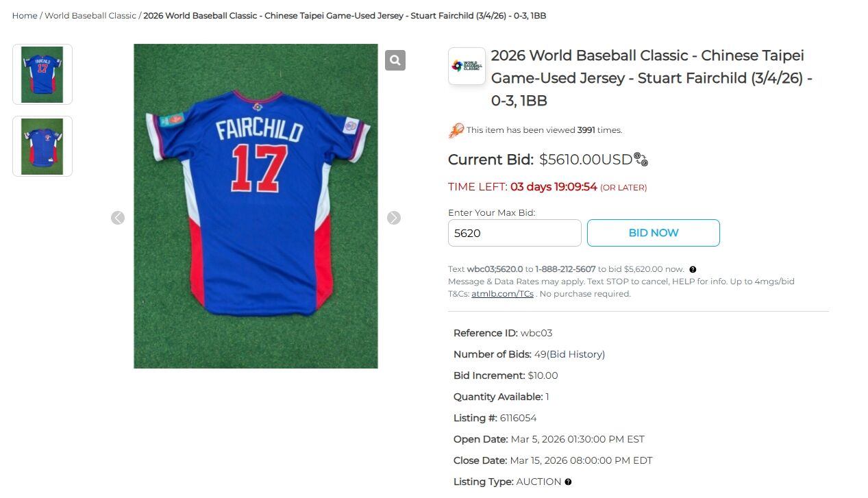Click the currency converter icon beside USD
The height and width of the screenshot is (498, 868).
tap(641, 160)
